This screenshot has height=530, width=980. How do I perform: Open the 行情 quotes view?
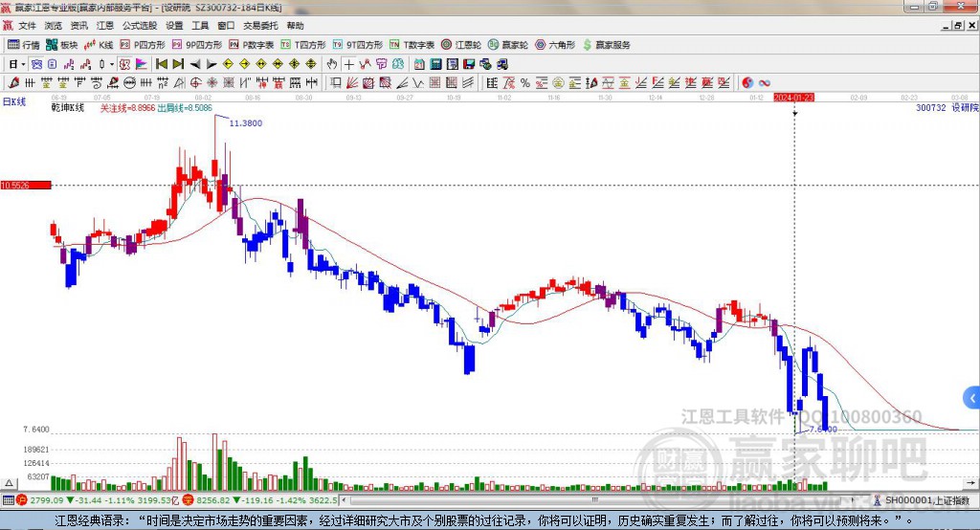tap(24, 45)
